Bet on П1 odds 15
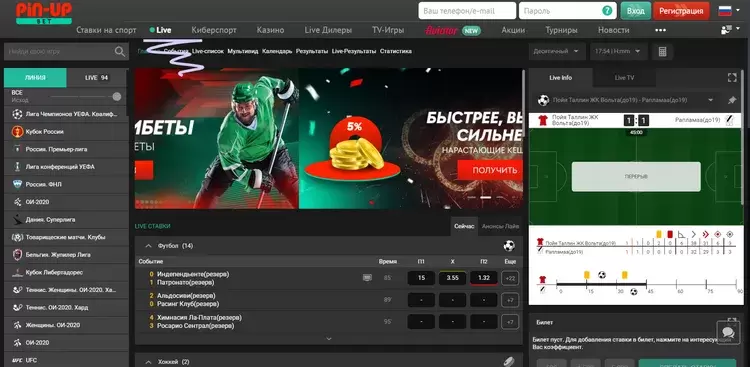The width and height of the screenshot is (750, 367). 421,278
